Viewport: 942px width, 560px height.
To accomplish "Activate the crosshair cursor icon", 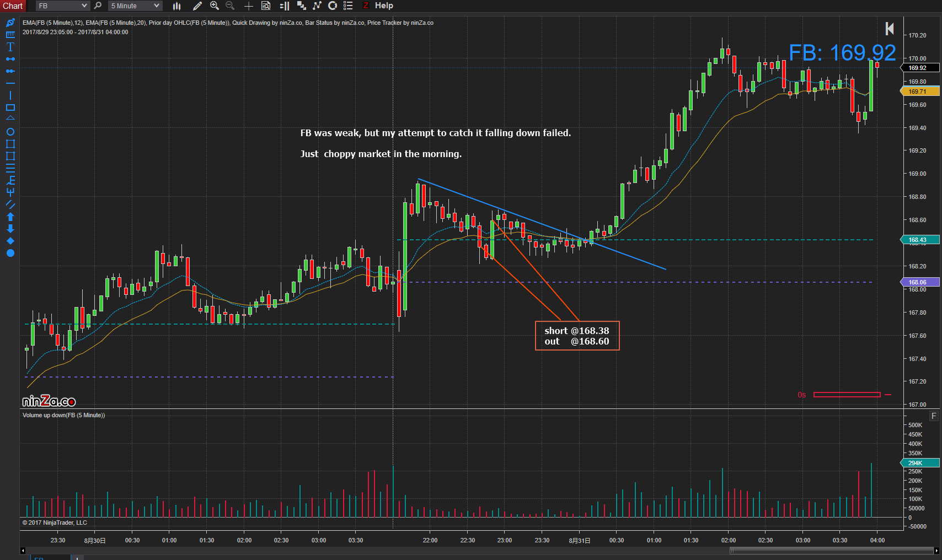I will [x=249, y=6].
